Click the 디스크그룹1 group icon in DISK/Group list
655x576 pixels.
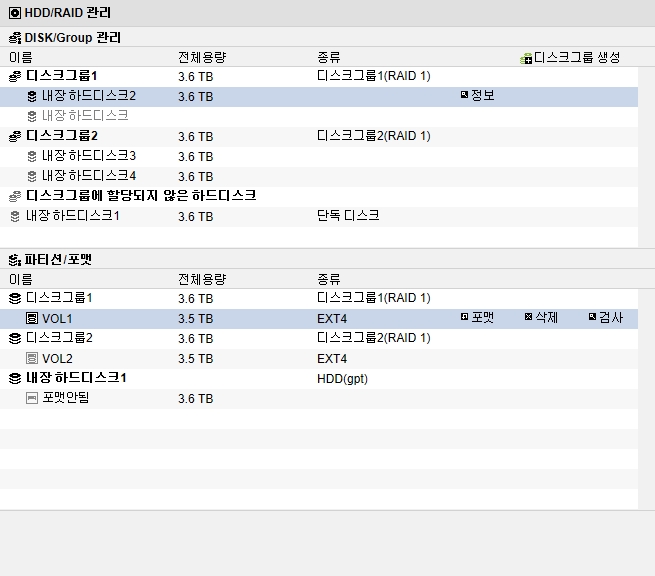pos(15,76)
